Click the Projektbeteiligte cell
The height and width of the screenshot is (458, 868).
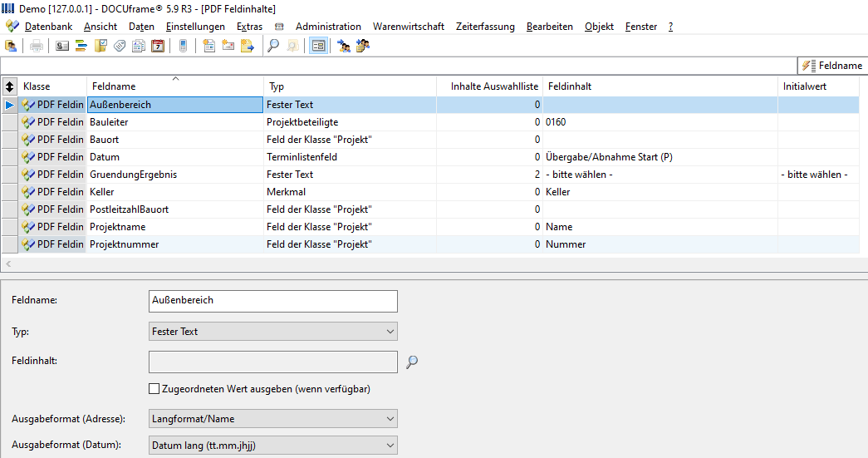pyautogui.click(x=350, y=122)
